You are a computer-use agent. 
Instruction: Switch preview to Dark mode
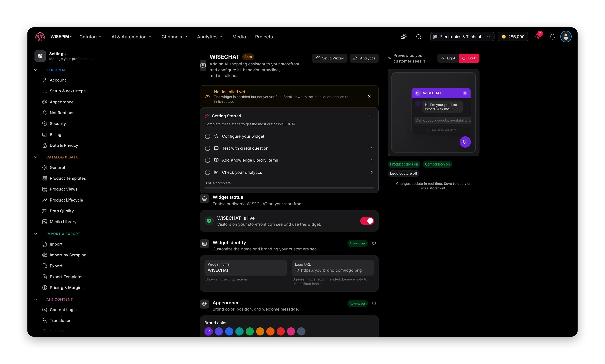click(x=469, y=58)
